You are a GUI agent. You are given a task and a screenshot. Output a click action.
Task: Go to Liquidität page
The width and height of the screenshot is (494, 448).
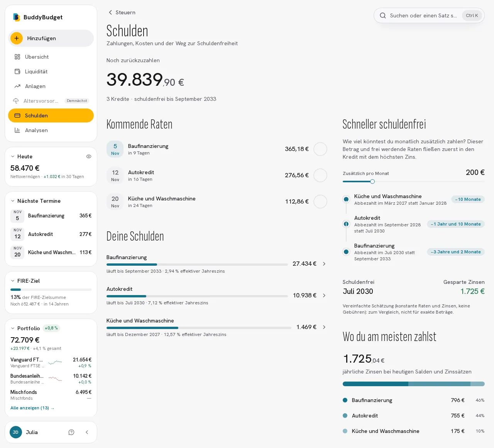click(x=51, y=71)
